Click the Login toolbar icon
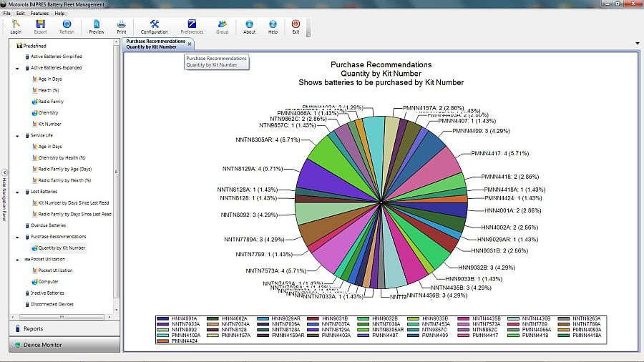Screen dimensions: 644x362 tap(16, 26)
